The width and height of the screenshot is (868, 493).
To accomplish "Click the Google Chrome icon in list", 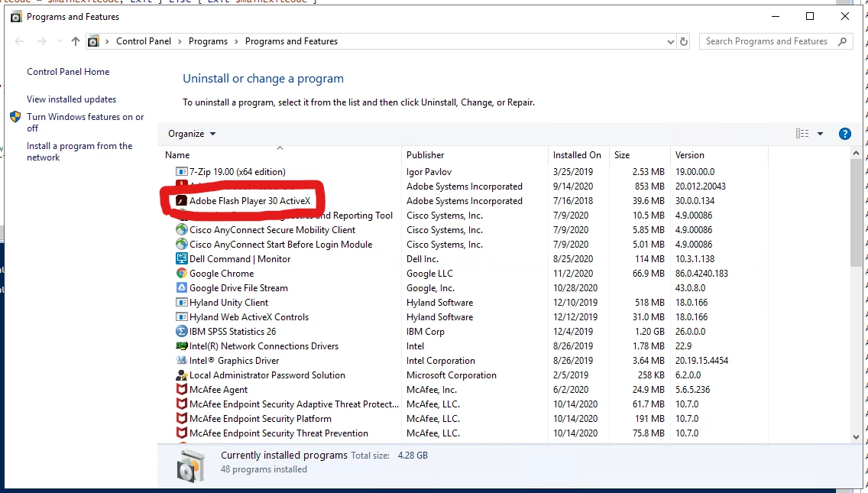I will pos(182,273).
